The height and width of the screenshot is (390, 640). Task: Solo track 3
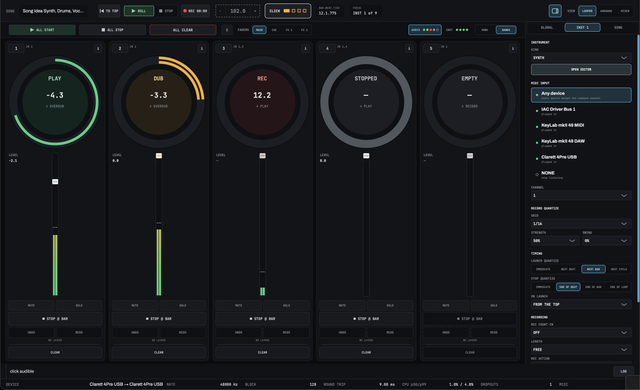[286, 305]
